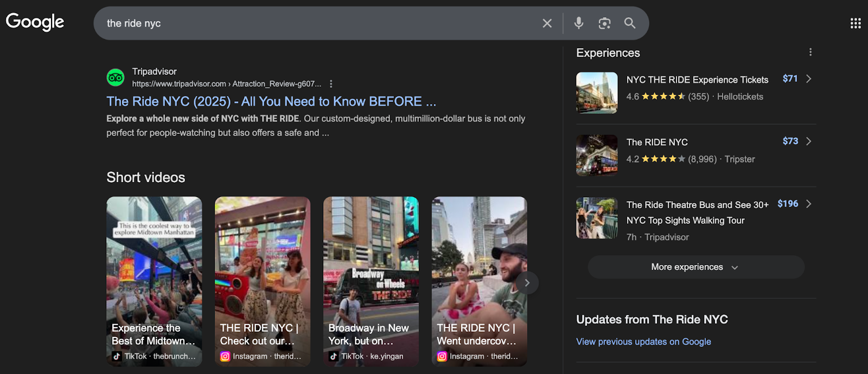Play Experience the Best of Midtown video
868x374 pixels.
tap(154, 281)
